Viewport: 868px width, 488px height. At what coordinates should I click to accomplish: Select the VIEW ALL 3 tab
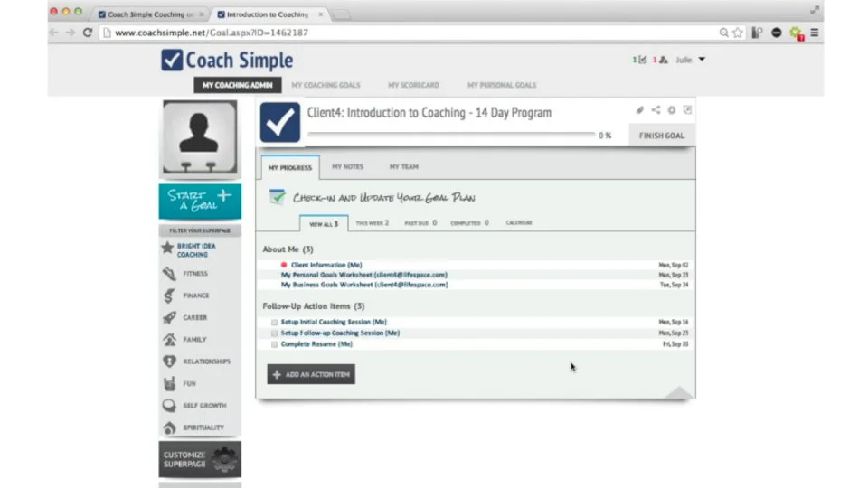point(324,223)
